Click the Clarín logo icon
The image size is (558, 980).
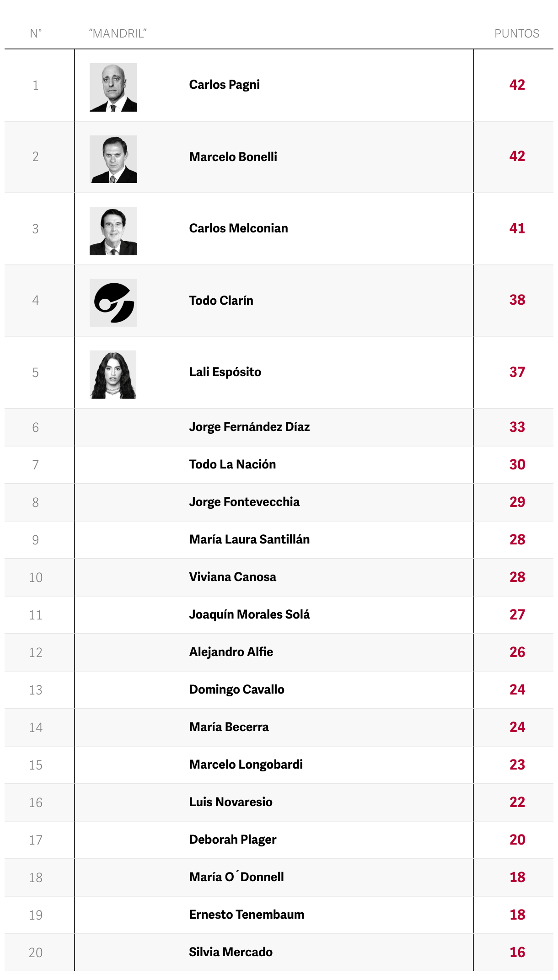[113, 303]
